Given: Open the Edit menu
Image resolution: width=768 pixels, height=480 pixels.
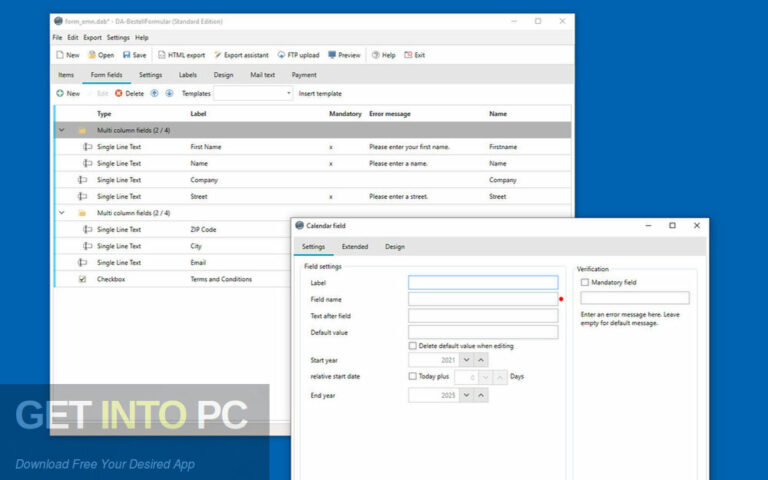Looking at the screenshot, I should click(x=73, y=38).
